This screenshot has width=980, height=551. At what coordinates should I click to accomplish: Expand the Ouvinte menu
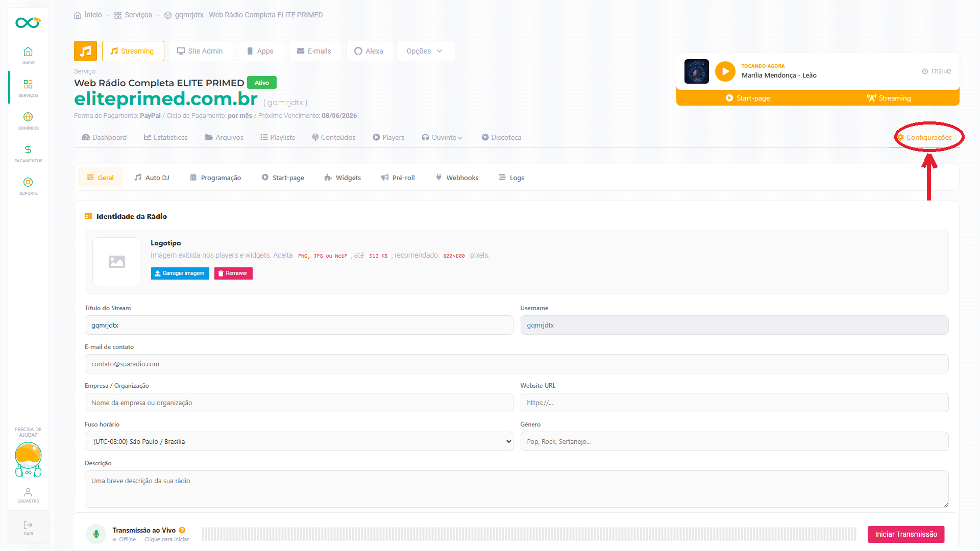coord(442,137)
